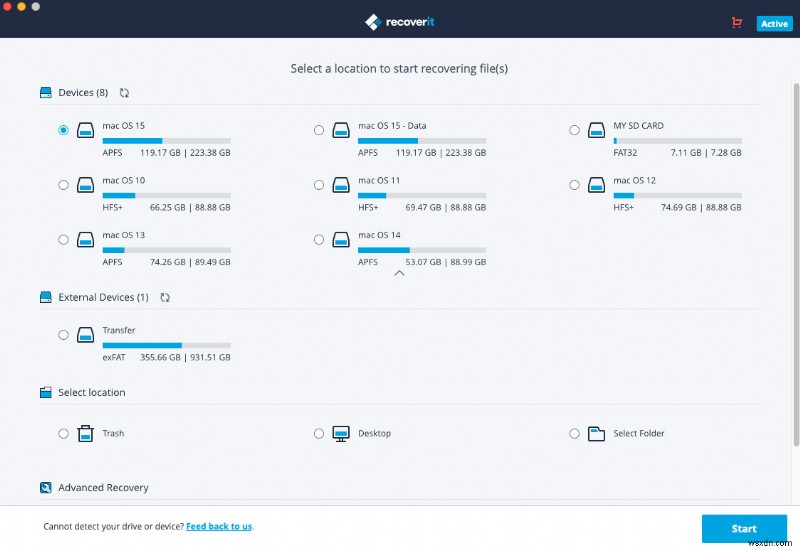
Task: Click the Select Folder icon
Action: (x=596, y=434)
